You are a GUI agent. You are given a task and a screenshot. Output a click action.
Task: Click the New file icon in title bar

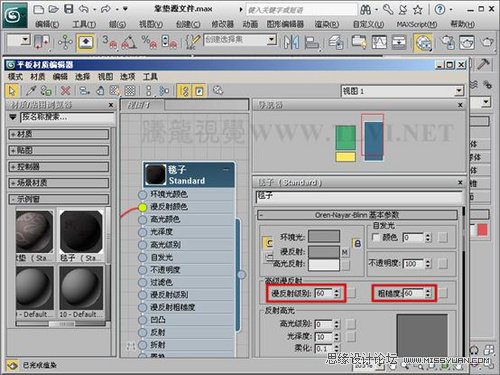[x=39, y=9]
